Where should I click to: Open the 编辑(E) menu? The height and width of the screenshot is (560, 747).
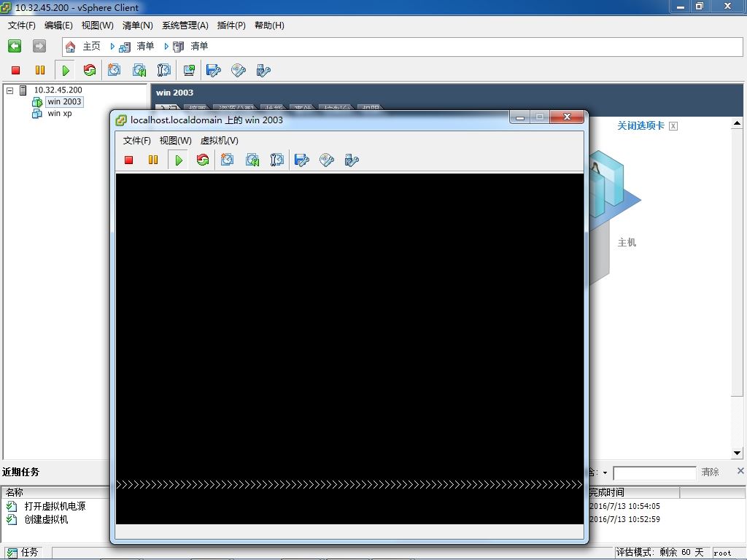click(58, 26)
